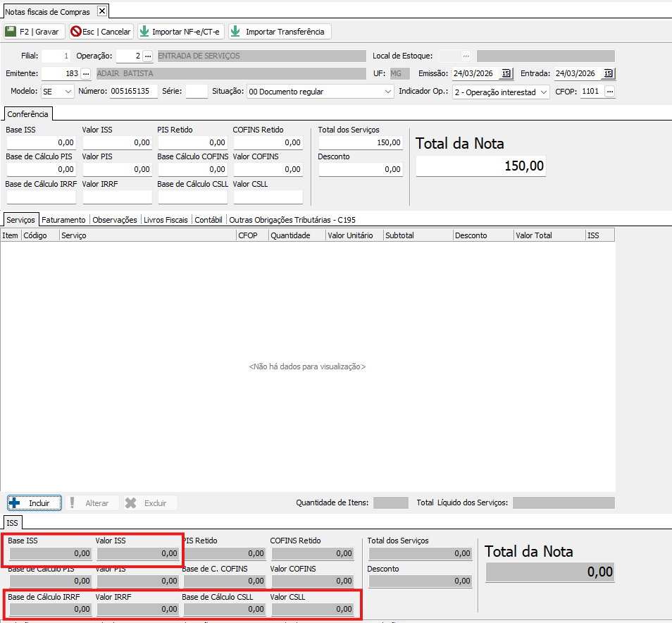Open the Livros Fiscais tab
672x623 pixels.
coord(166,220)
